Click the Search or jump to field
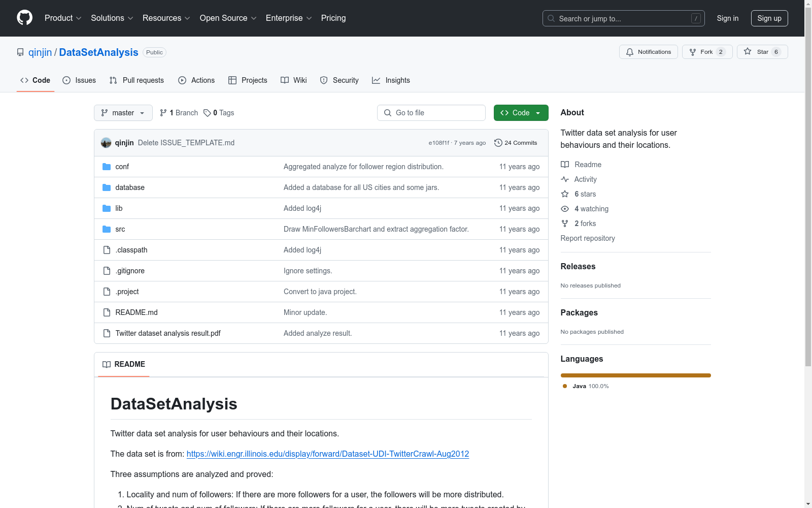Viewport: 812px width, 508px height. (x=624, y=18)
